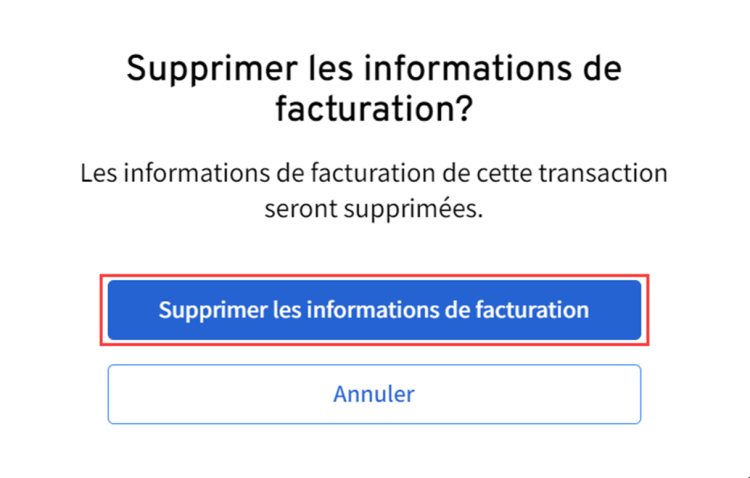Click the word Les starting the description
The height and width of the screenshot is (478, 750).
pyautogui.click(x=98, y=173)
